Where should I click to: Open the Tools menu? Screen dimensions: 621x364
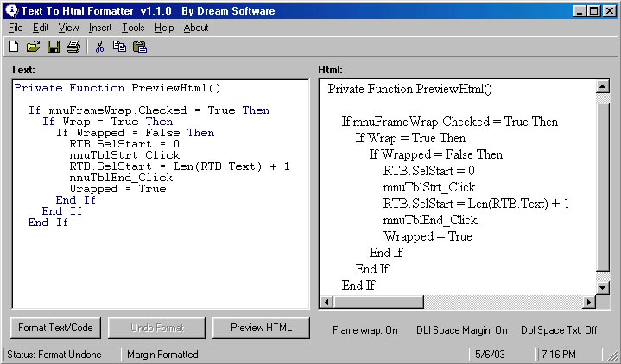pos(133,28)
